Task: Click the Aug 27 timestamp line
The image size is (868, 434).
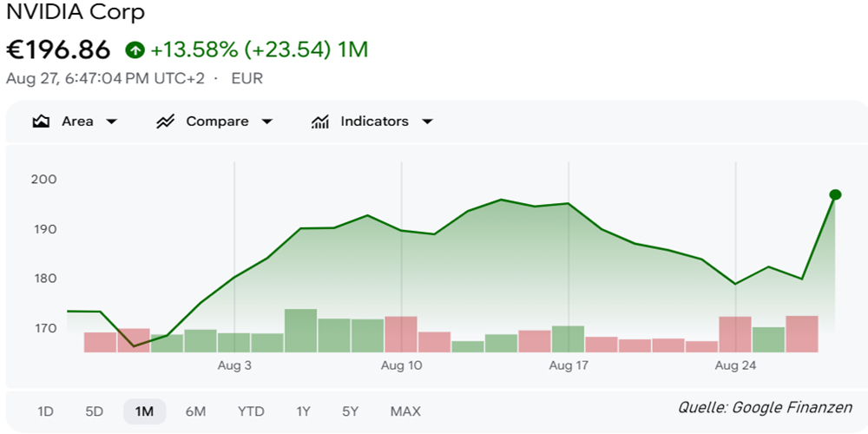Action: pyautogui.click(x=134, y=79)
